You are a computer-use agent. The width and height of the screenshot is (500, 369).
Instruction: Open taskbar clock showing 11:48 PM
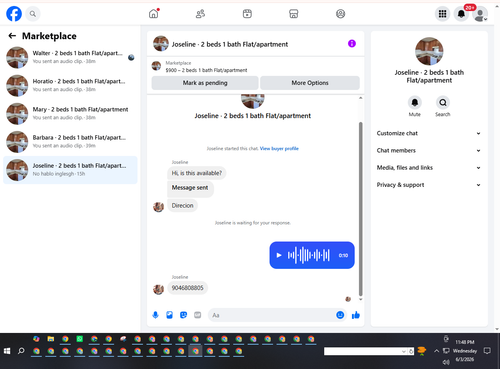coord(465,342)
